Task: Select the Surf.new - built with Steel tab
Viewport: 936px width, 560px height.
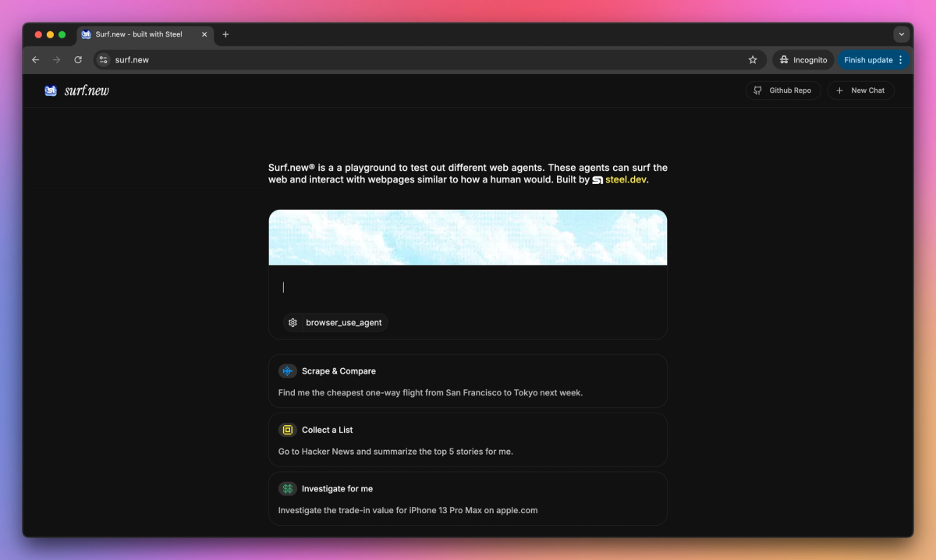Action: 145,34
